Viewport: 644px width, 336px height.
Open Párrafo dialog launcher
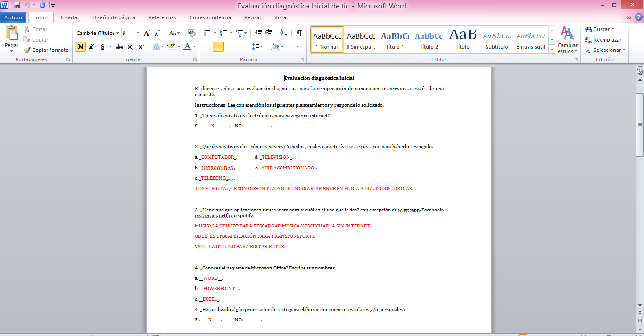coord(303,60)
